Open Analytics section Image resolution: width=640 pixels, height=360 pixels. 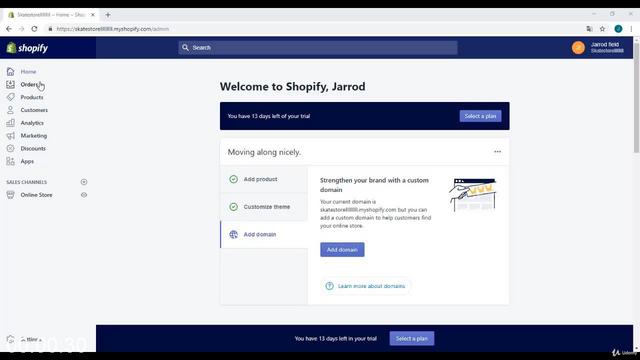point(32,123)
